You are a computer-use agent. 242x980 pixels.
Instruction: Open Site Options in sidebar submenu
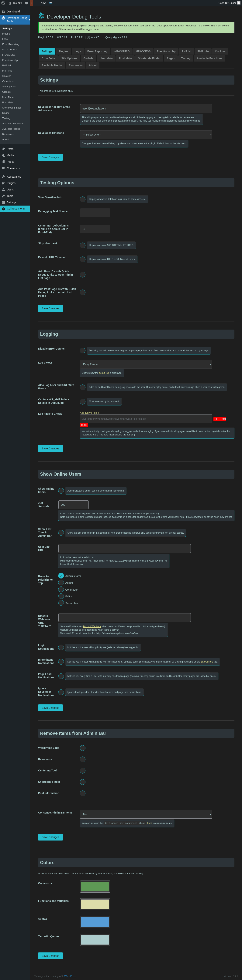coord(9,87)
